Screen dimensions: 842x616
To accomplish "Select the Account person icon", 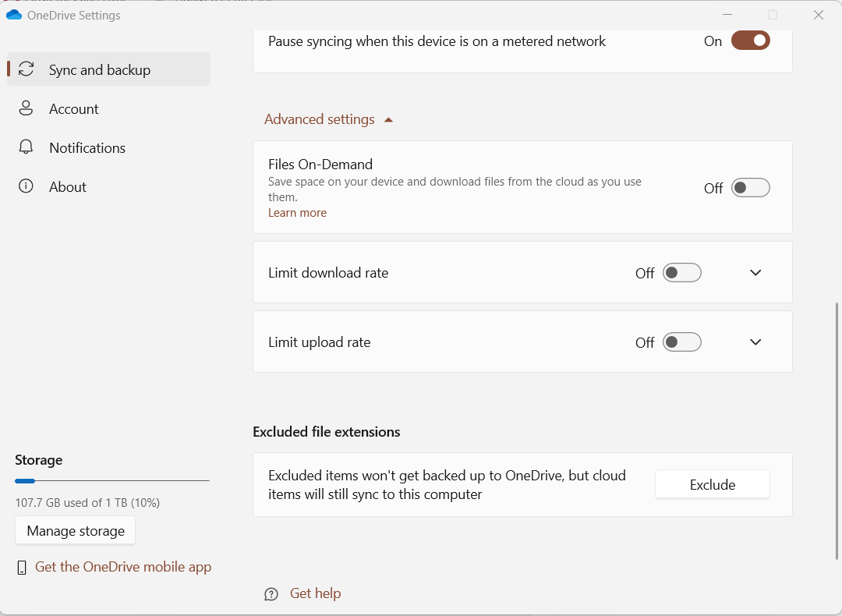I will click(x=27, y=108).
